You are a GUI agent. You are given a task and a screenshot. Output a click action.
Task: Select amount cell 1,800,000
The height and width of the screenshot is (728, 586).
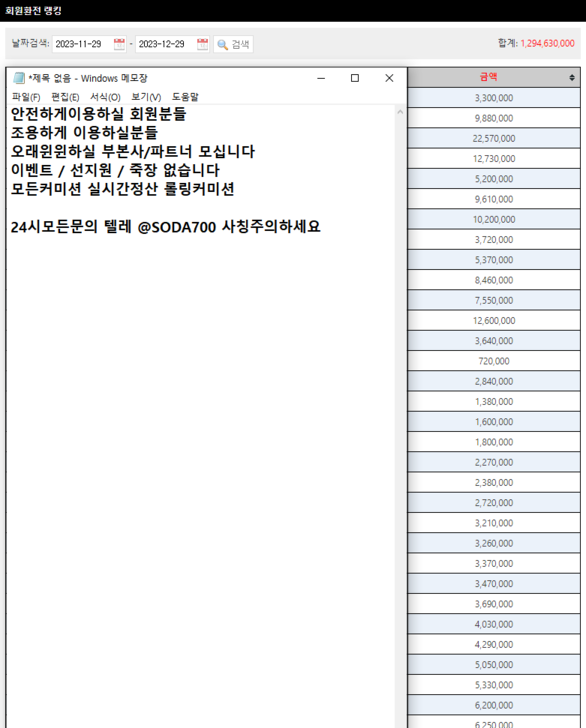(494, 442)
